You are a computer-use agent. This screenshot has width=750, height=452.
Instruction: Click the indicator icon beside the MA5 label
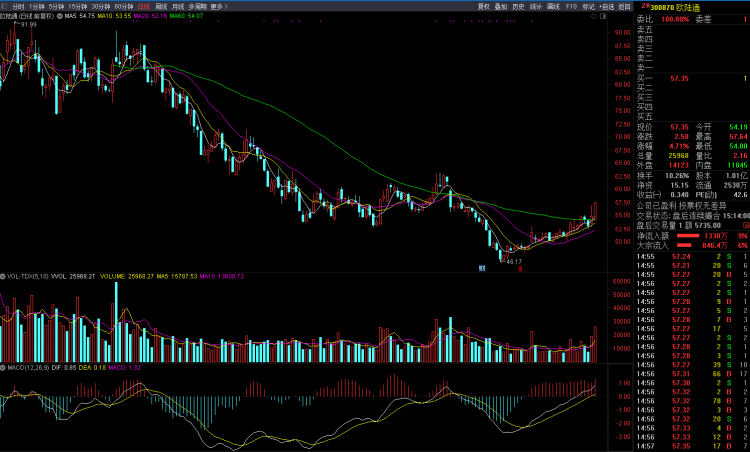coord(60,17)
